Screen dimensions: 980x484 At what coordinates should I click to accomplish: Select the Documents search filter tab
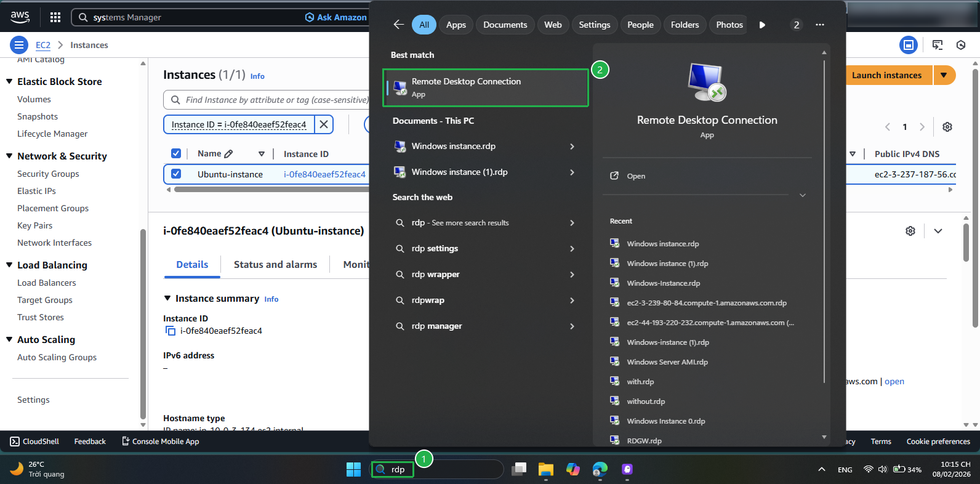[x=505, y=25]
